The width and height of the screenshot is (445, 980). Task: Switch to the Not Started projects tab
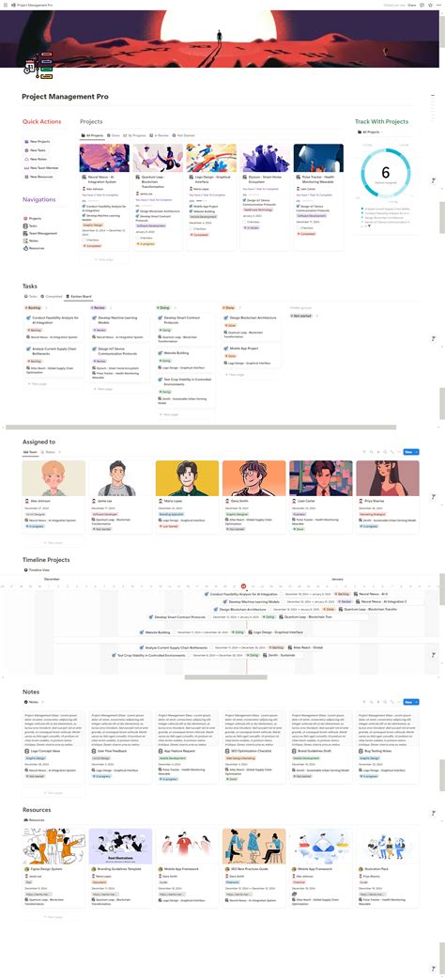click(x=183, y=135)
